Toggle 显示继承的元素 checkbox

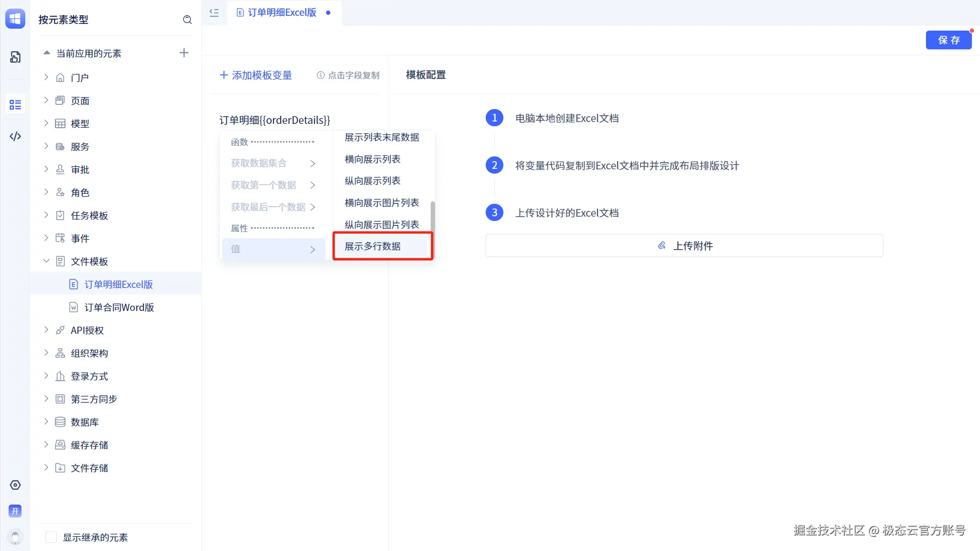pos(51,537)
